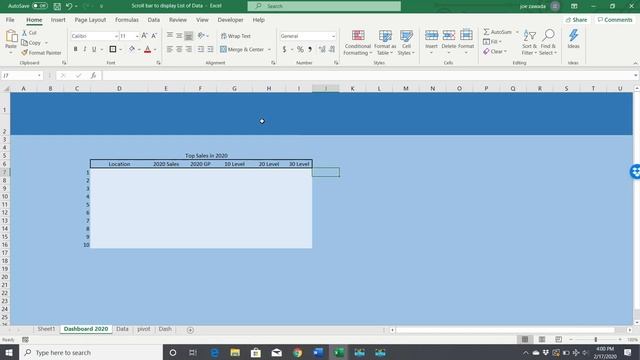Open Chrome from the taskbar
Viewport: 640px width, 360px height.
(298, 353)
